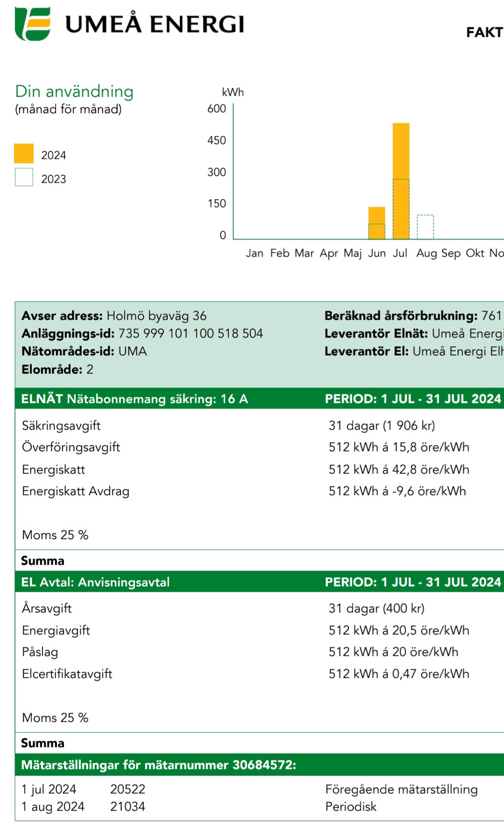Click the 1 aug 2024 meter reading 21034
The image size is (504, 840).
128,806
